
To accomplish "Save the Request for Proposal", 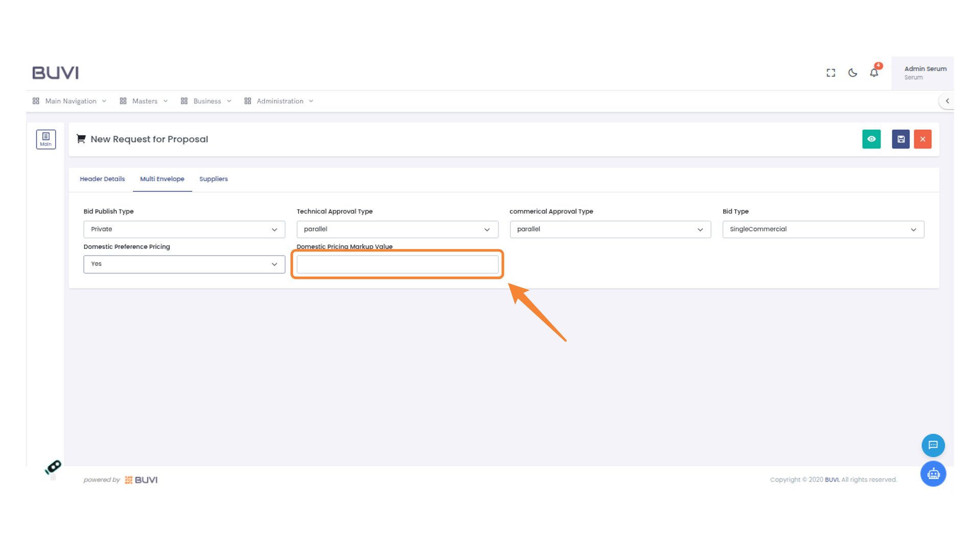I will (x=900, y=139).
